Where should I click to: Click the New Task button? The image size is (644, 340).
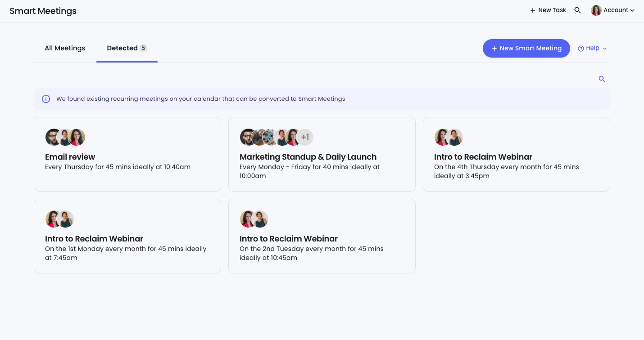pos(548,10)
